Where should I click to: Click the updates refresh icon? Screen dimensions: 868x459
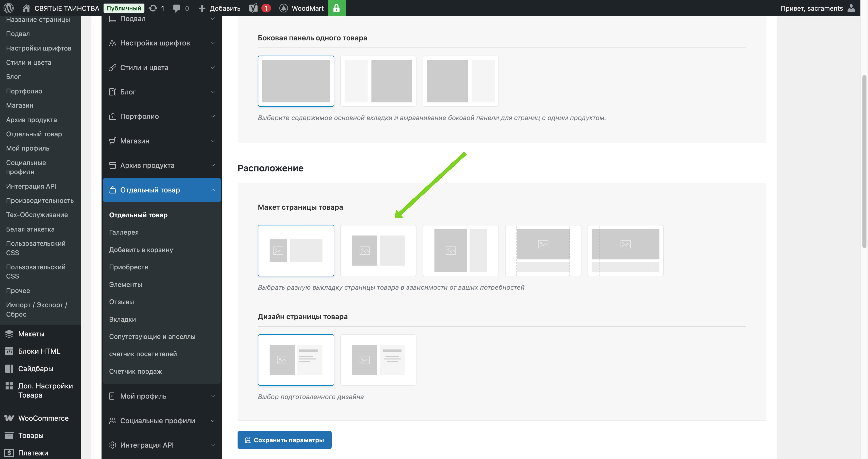click(153, 8)
